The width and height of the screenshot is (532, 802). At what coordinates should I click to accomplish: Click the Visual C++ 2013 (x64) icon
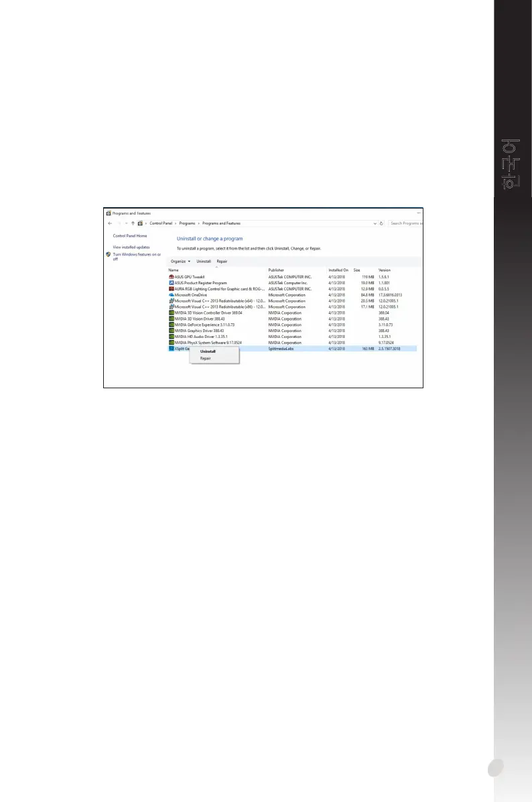(x=172, y=300)
